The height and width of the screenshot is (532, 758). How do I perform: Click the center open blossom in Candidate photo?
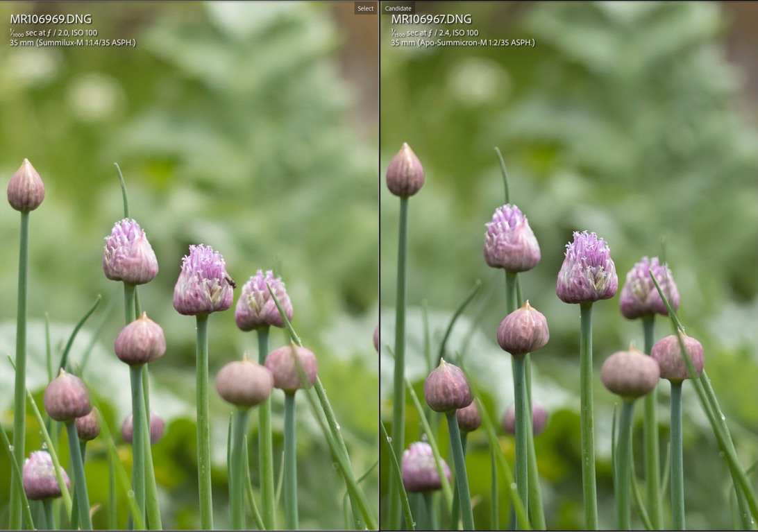click(587, 268)
